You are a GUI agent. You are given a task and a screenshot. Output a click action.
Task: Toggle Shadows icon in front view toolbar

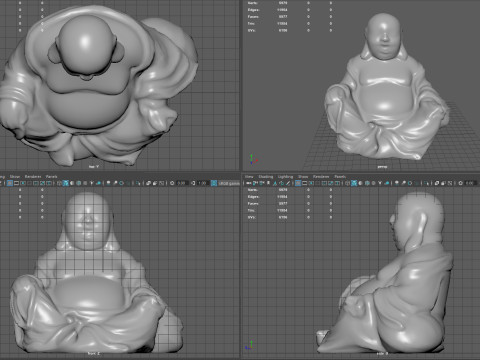[98, 183]
